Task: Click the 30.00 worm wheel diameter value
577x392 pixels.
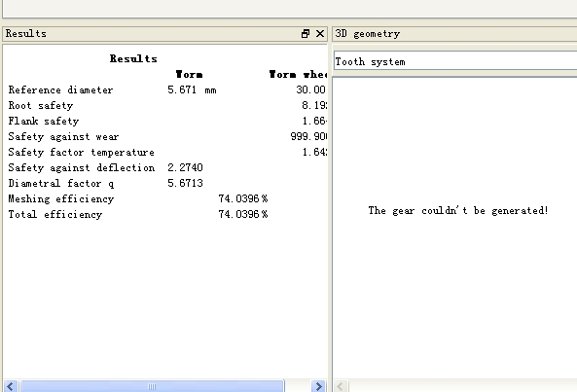Action: (x=311, y=90)
